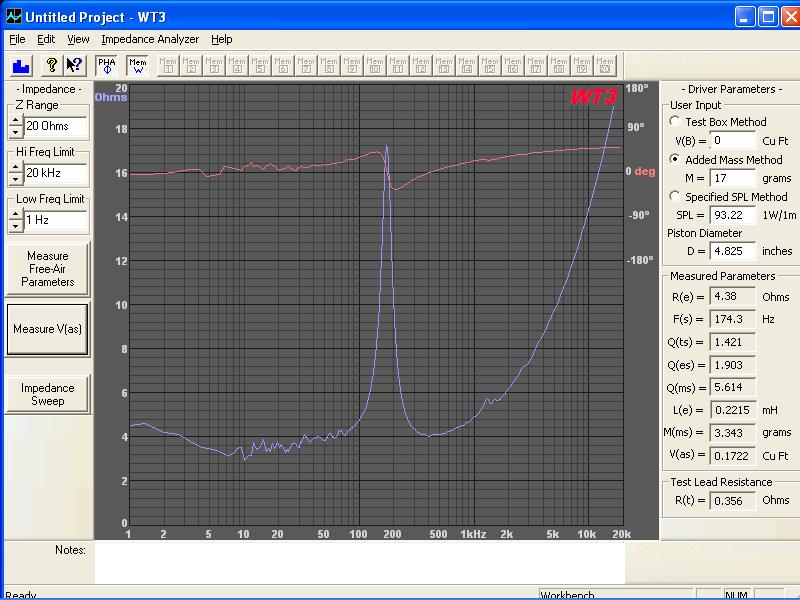Activate the context help arrow-question icon

pos(74,65)
